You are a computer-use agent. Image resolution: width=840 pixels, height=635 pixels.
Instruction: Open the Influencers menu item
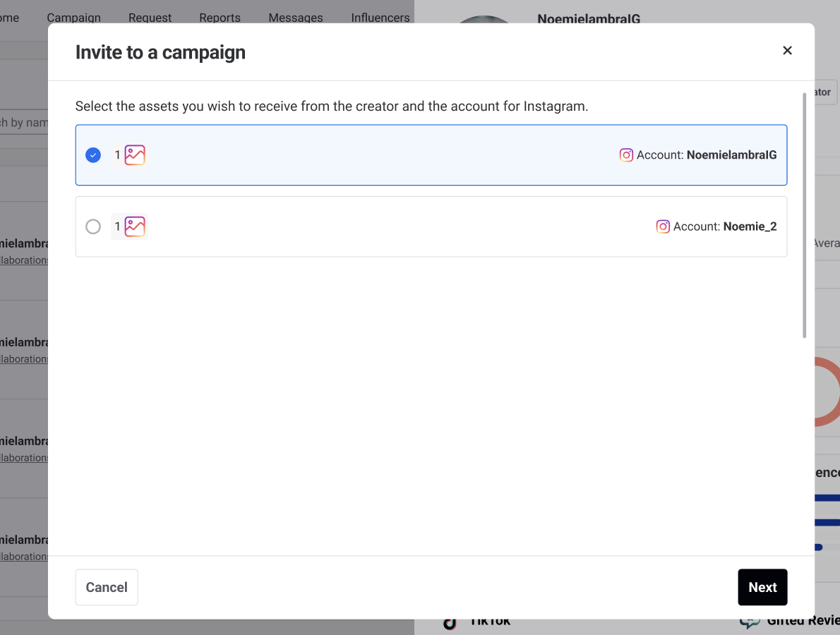click(380, 18)
